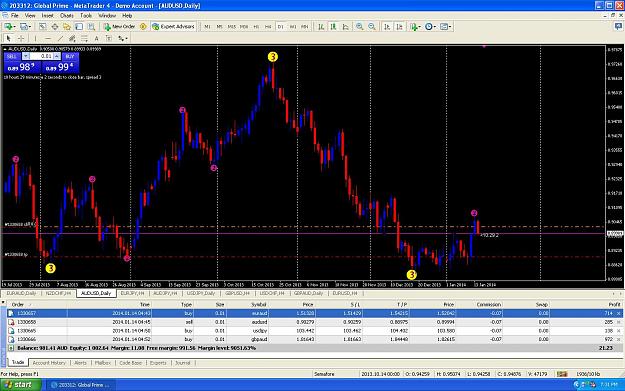625x391 pixels.
Task: Select the Vertical Line drawing tool
Action: tap(35, 39)
